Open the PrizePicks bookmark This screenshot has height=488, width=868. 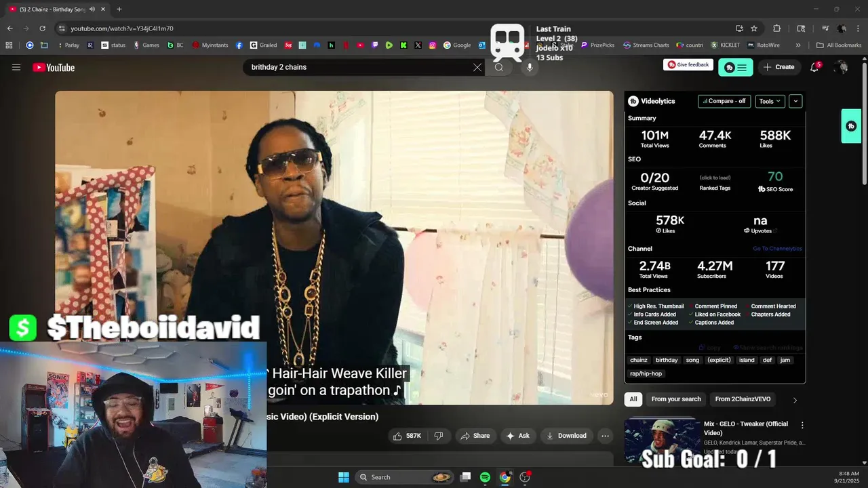click(597, 45)
